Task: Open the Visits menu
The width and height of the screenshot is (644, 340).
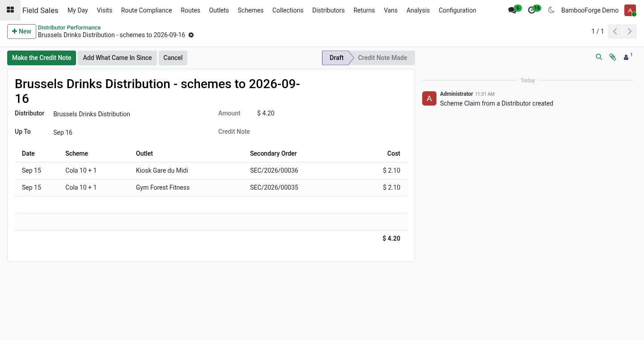Action: pyautogui.click(x=105, y=10)
